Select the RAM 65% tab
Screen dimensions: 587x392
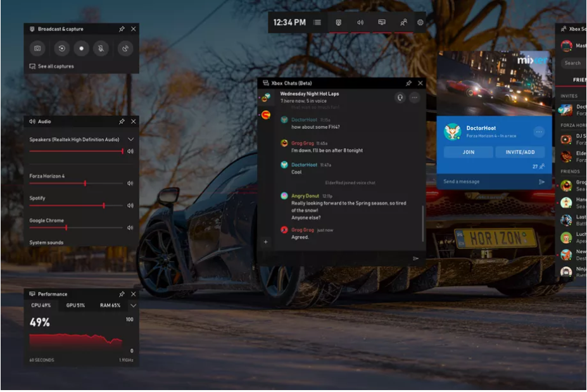tap(110, 306)
